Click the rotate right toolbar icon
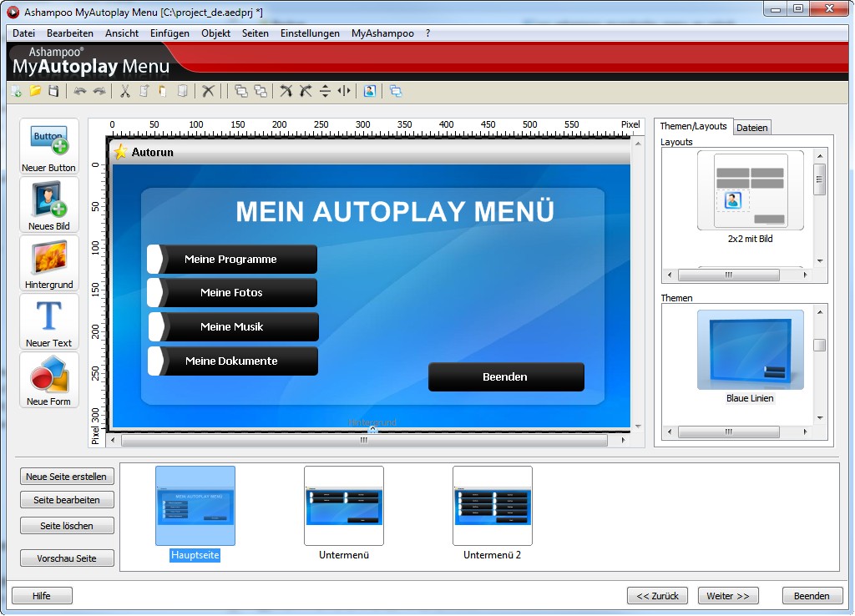 [306, 91]
